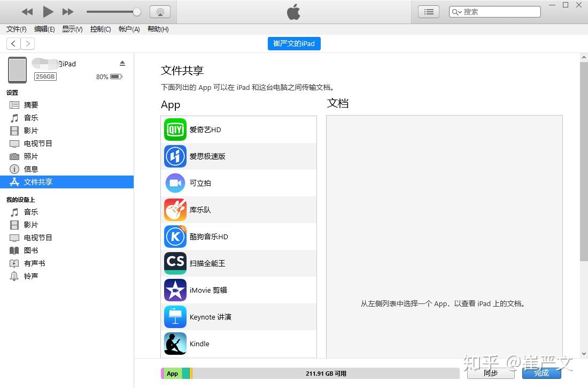The height and width of the screenshot is (388, 588).
Task: Open the list view button beside search
Action: 429,12
